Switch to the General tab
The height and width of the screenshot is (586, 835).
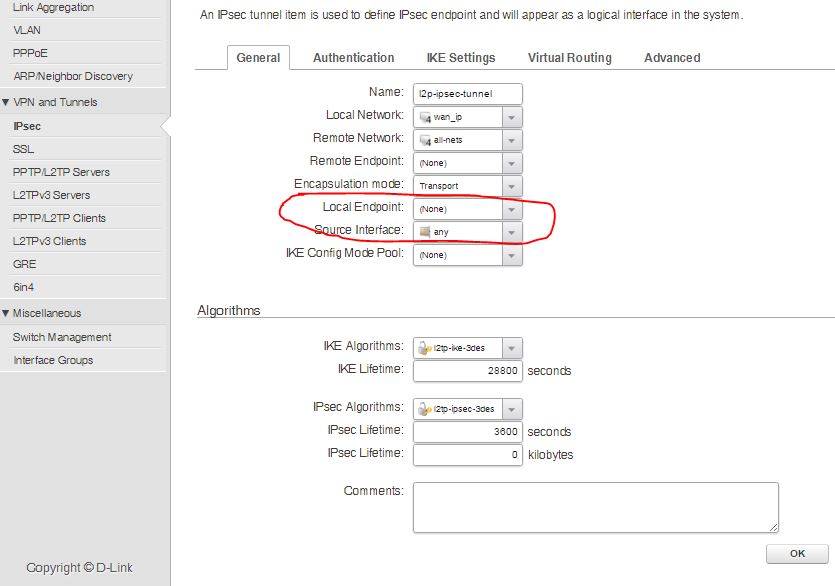[258, 58]
